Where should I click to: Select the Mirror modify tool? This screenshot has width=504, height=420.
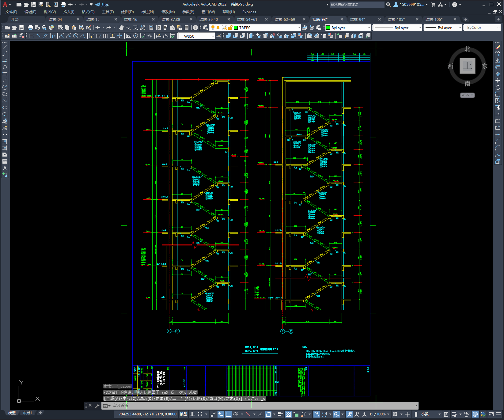pyautogui.click(x=498, y=60)
